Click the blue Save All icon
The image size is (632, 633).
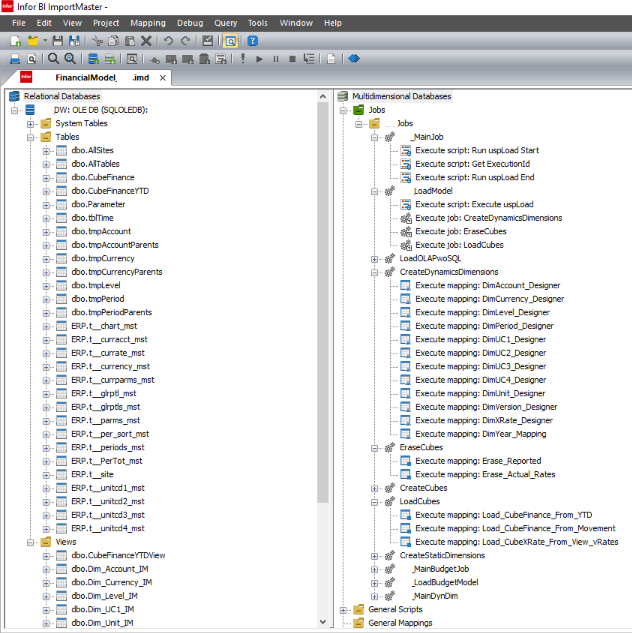(74, 41)
